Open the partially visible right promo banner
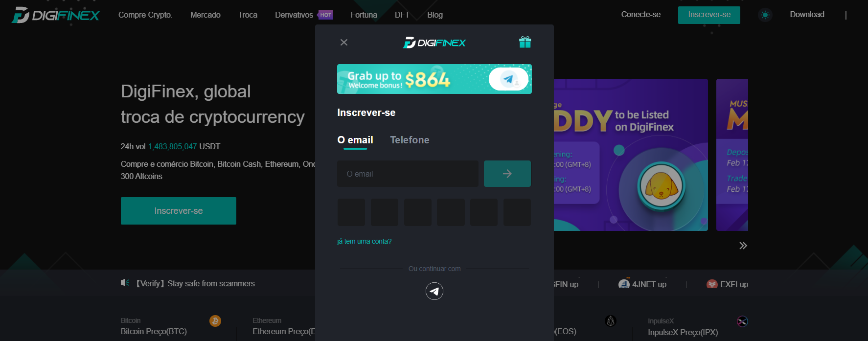 [732, 155]
